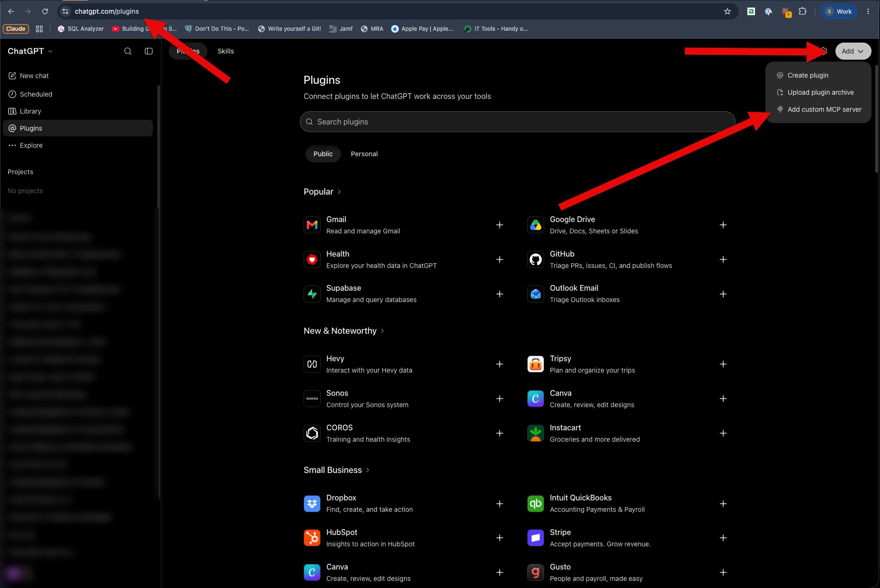Select Add custom MCP server

click(x=818, y=109)
